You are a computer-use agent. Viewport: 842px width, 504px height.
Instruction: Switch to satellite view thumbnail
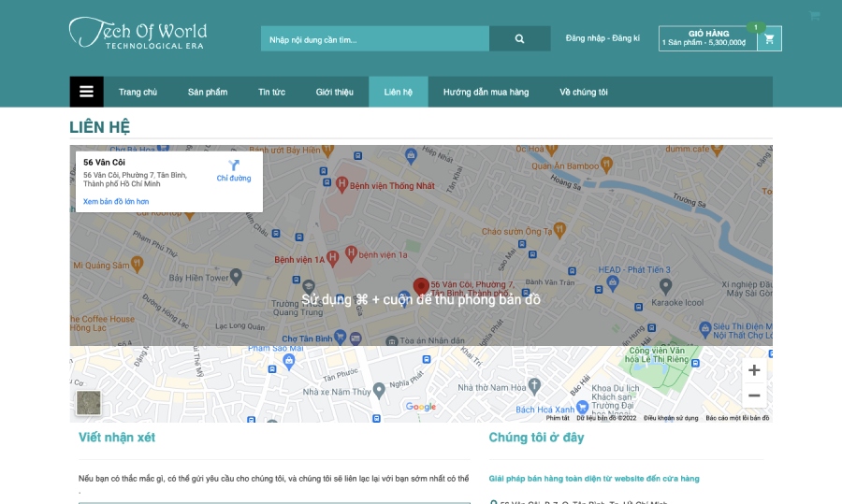click(x=89, y=403)
